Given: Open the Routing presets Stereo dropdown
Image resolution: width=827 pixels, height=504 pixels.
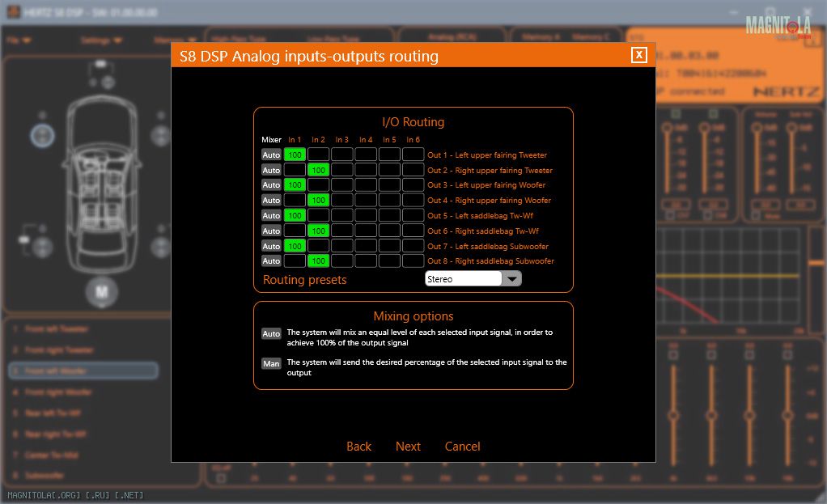Looking at the screenshot, I should point(511,279).
